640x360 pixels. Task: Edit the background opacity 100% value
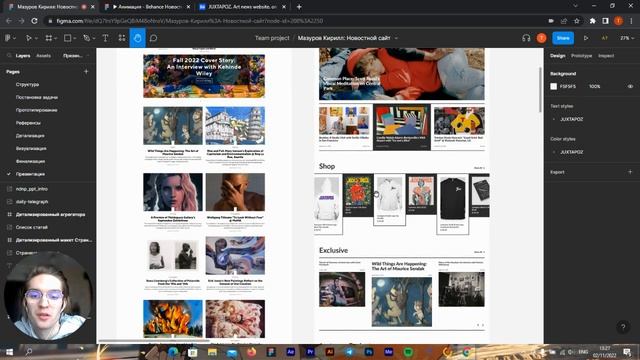(x=595, y=87)
